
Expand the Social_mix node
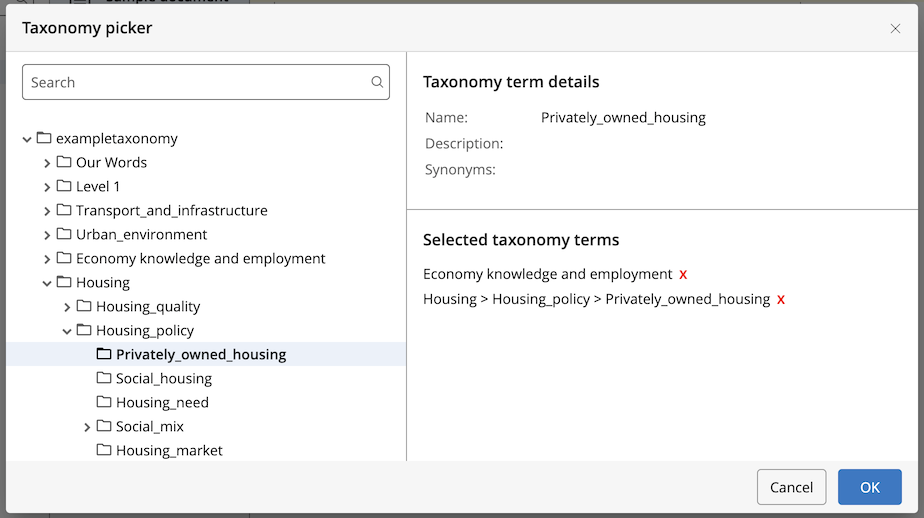87,427
